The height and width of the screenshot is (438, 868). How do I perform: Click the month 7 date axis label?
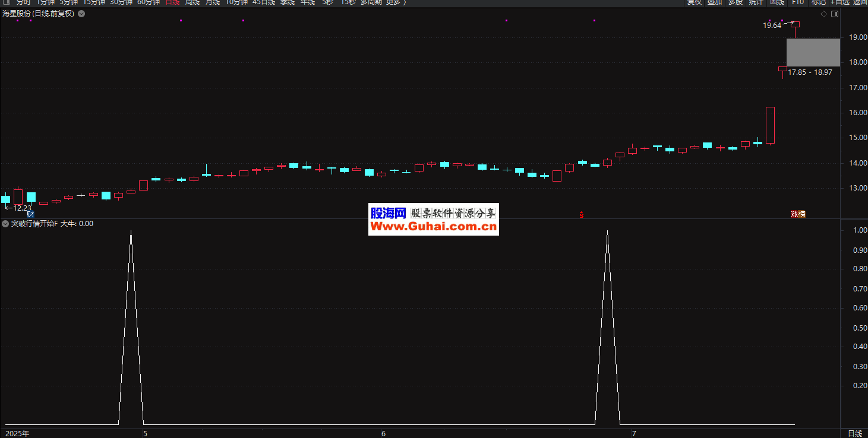tap(634, 434)
